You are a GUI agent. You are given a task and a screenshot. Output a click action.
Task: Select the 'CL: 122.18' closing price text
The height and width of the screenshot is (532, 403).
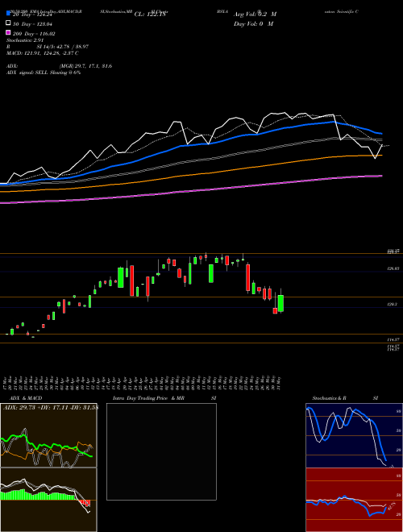[x=150, y=15]
